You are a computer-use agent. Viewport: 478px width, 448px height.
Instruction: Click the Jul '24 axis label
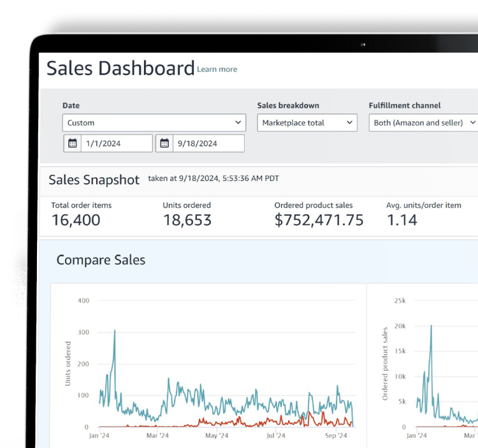point(276,436)
